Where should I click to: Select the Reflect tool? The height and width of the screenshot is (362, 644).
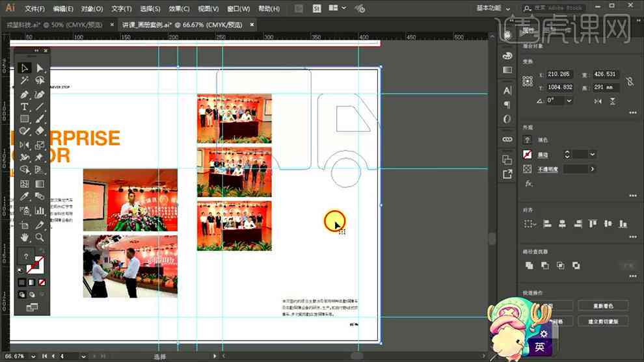24,145
